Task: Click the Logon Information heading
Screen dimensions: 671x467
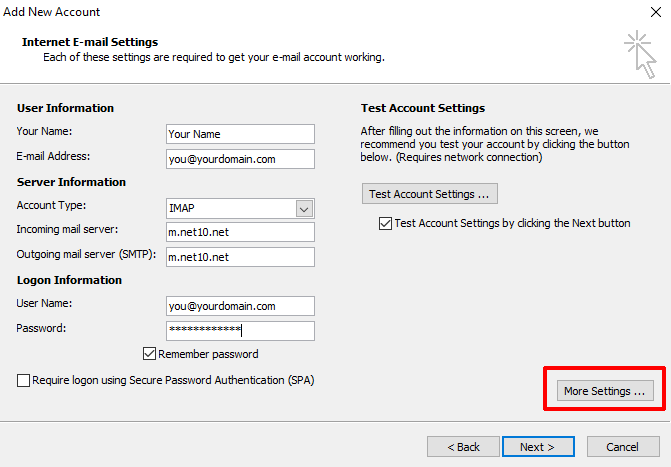Action: [69, 280]
